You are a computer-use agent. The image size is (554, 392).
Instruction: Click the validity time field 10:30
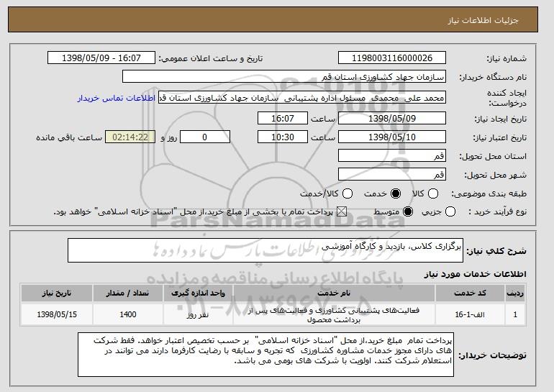tap(283, 137)
